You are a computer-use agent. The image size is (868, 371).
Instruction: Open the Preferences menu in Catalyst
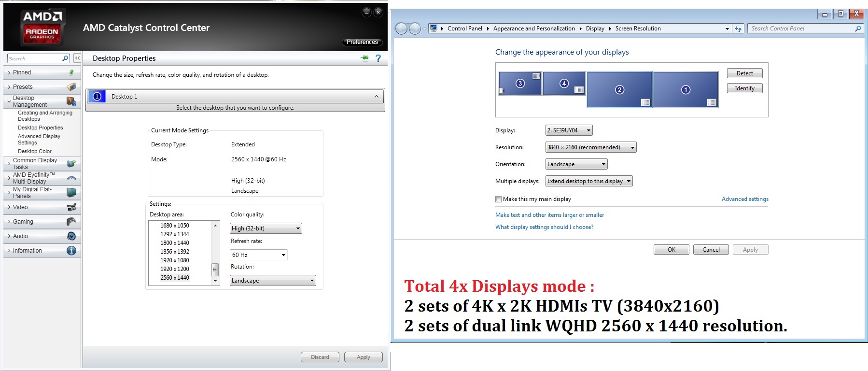[363, 42]
